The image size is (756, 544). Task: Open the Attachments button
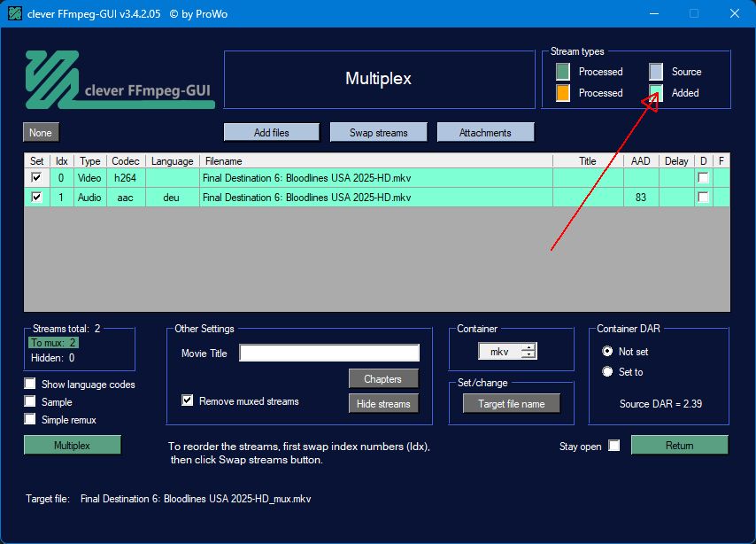pos(485,133)
